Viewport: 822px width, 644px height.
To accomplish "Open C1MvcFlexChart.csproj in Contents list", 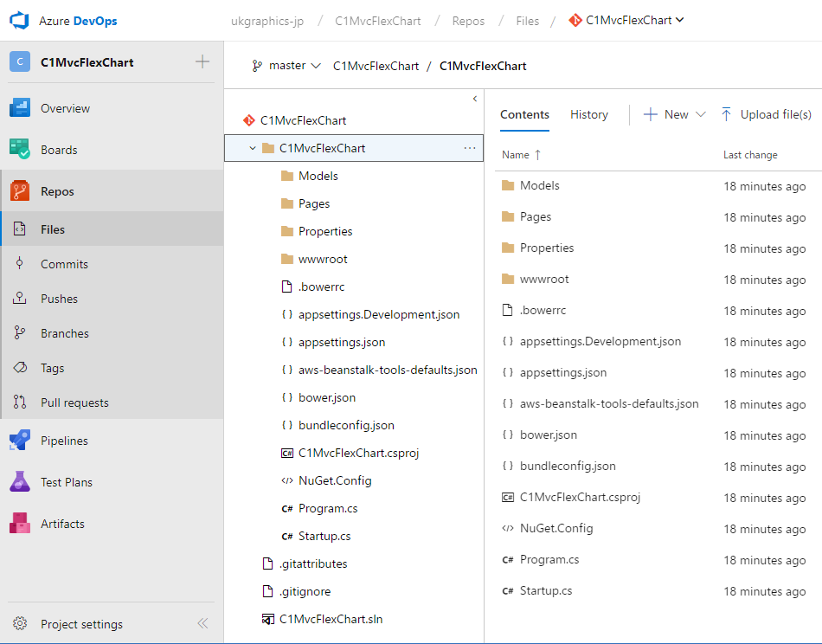I will (x=580, y=497).
